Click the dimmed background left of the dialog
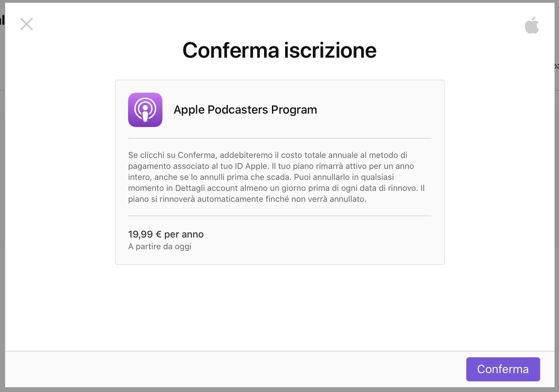The width and height of the screenshot is (559, 392). pyautogui.click(x=2, y=206)
